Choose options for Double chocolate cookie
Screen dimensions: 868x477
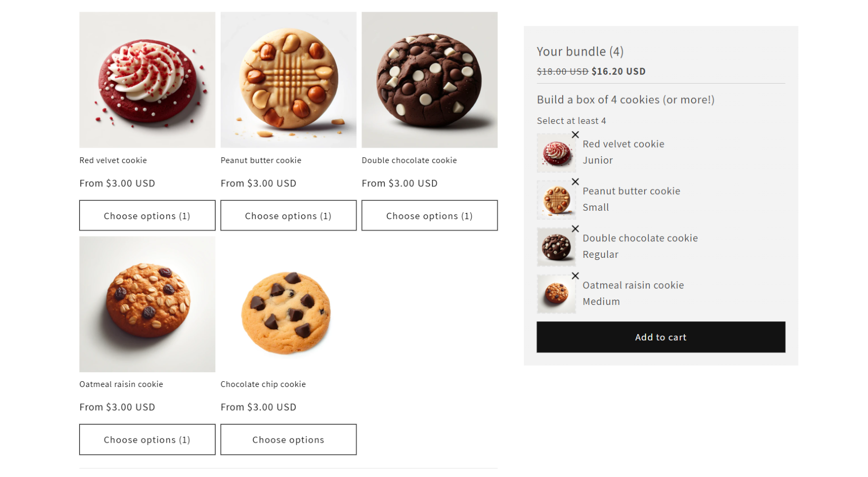(429, 215)
